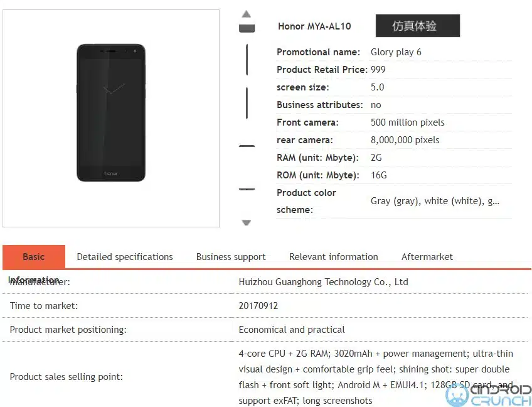532x407 pixels.
Task: Click the AndroidCrunch robot logo watermark
Action: [458, 394]
